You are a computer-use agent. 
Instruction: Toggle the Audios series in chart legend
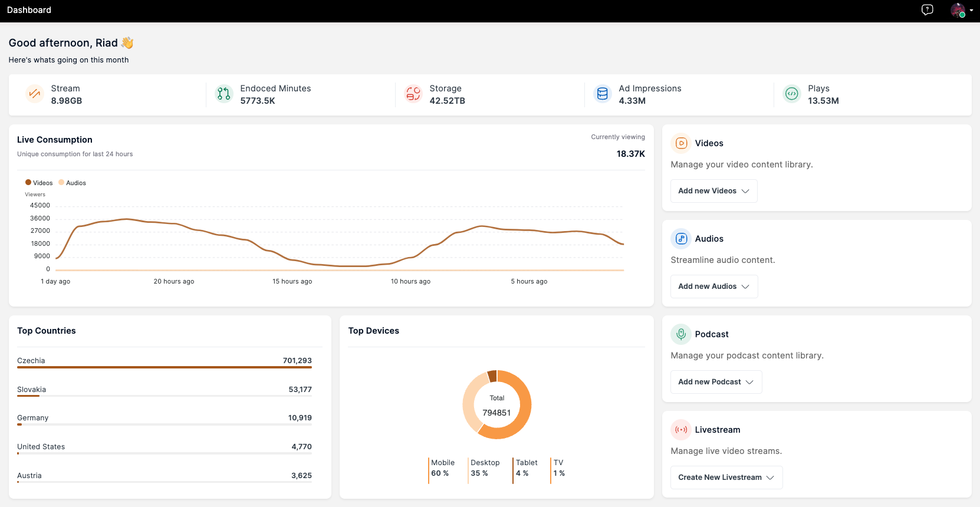[72, 183]
